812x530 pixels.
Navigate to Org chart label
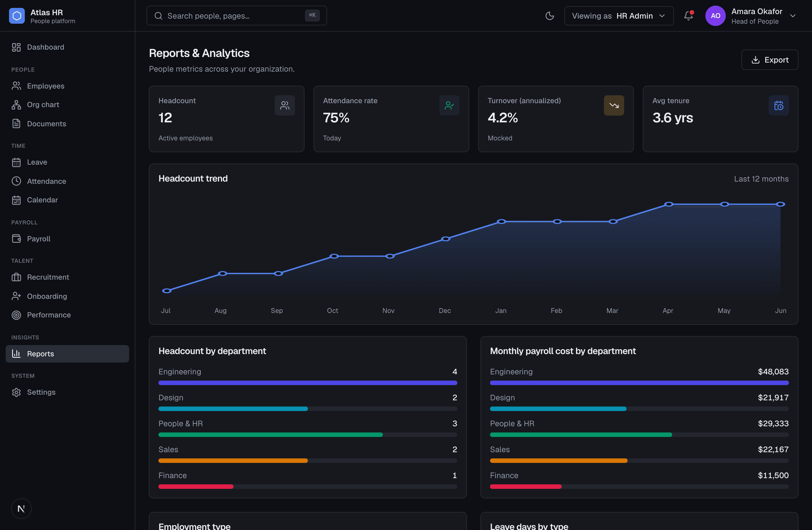click(x=43, y=105)
